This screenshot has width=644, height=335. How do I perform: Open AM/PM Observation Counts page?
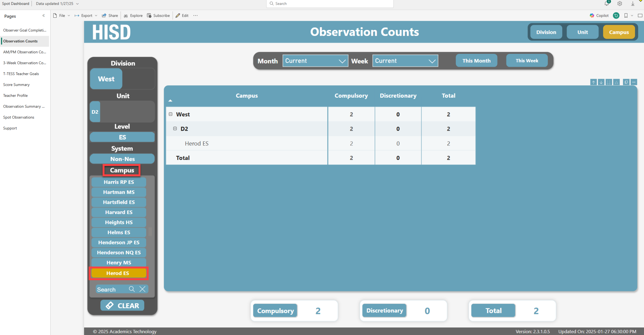pyautogui.click(x=25, y=52)
